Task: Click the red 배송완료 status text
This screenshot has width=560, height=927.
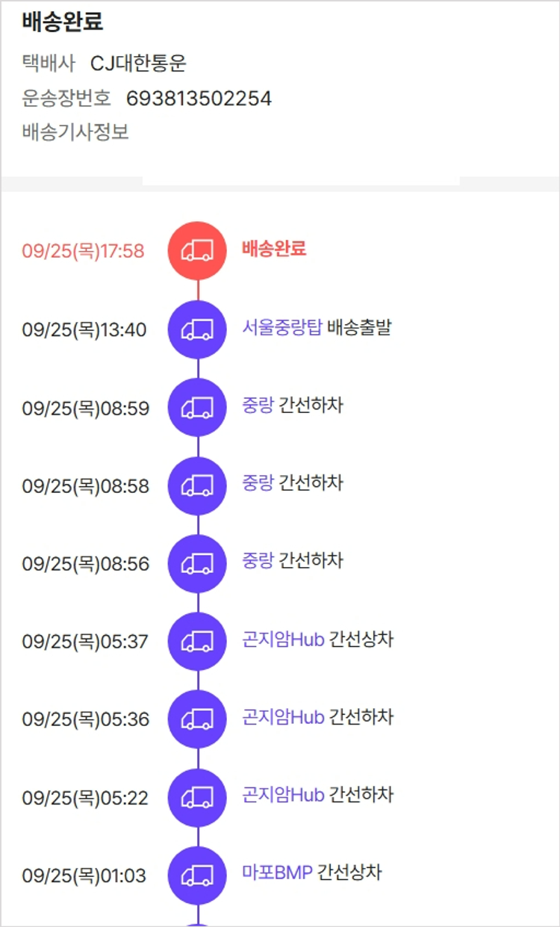Action: click(274, 249)
